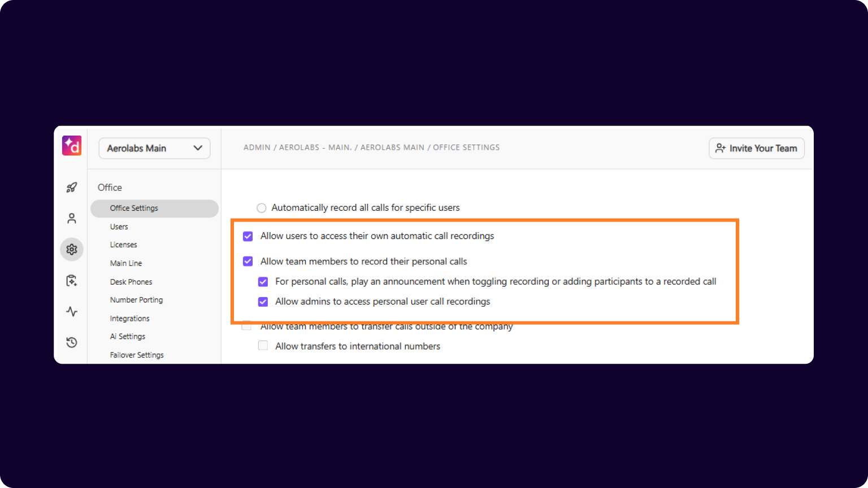Enable allow transfers to international numbers
This screenshot has width=868, height=488.
pos(263,345)
